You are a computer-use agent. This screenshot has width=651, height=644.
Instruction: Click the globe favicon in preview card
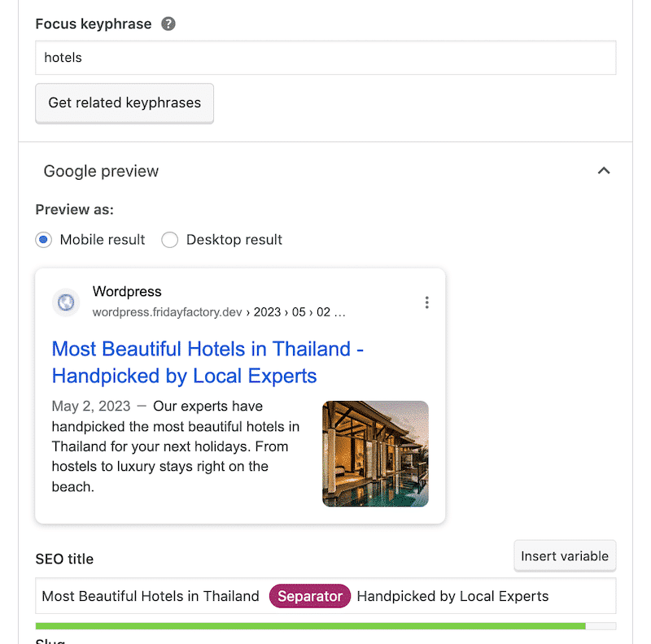coord(66,302)
